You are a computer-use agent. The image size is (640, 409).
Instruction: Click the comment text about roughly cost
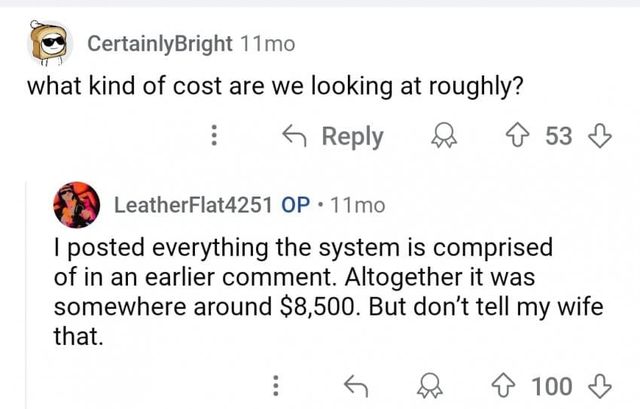coord(273,87)
